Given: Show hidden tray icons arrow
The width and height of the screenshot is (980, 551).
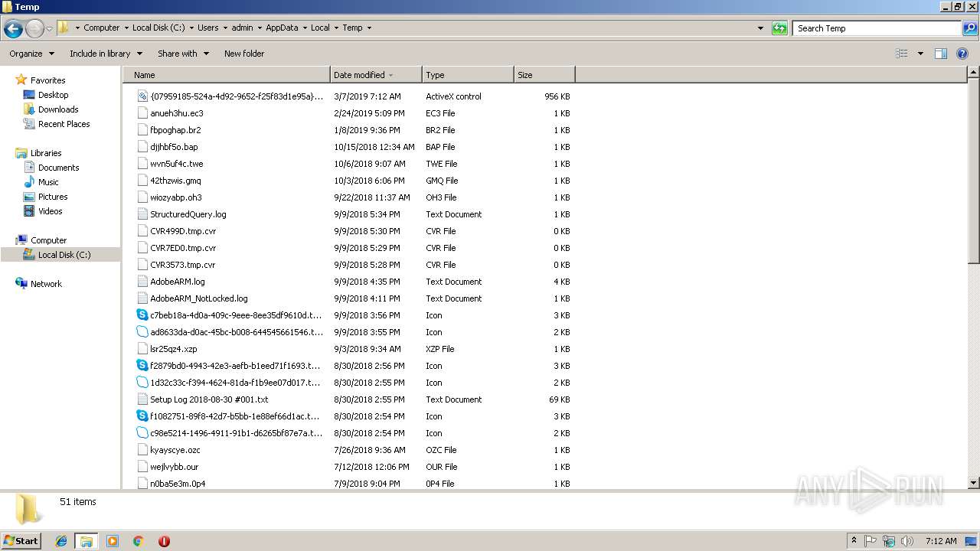Looking at the screenshot, I should click(854, 541).
